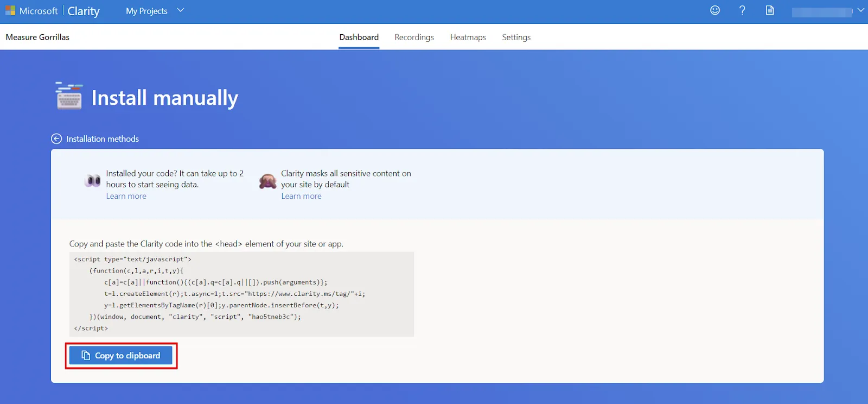Click the Clarity brand name
Screen dimensions: 868x404
tap(84, 11)
